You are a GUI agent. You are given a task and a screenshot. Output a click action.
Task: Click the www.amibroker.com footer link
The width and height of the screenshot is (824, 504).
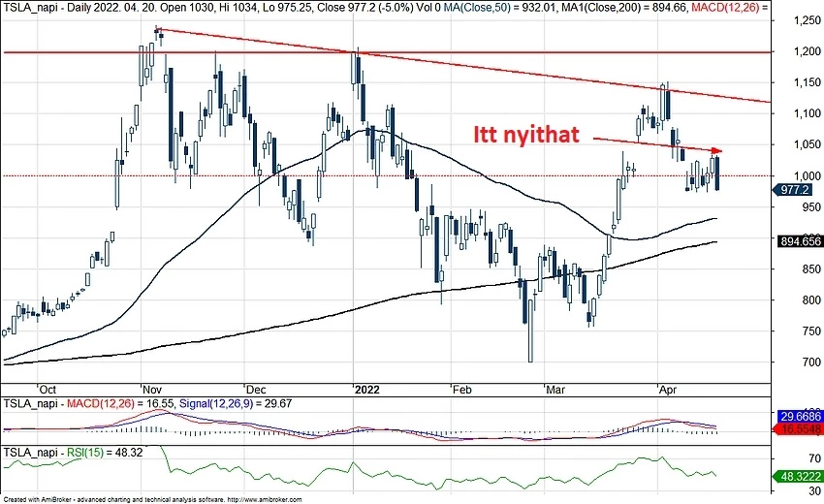266,500
